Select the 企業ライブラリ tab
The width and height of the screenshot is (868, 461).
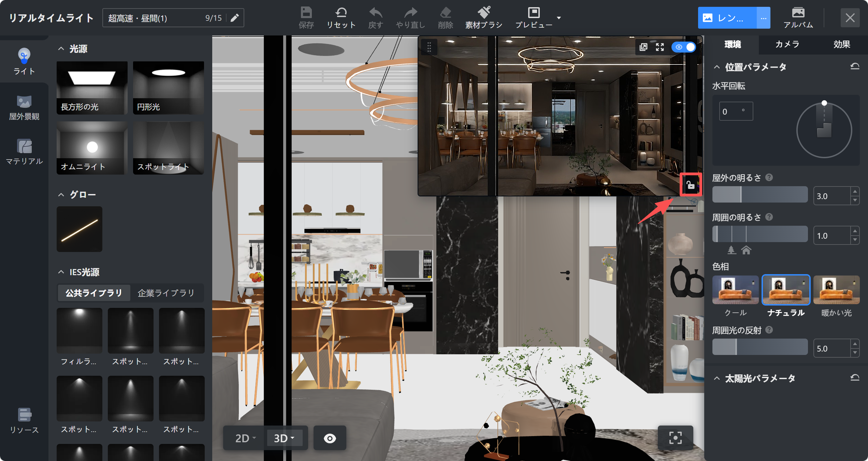coord(166,293)
